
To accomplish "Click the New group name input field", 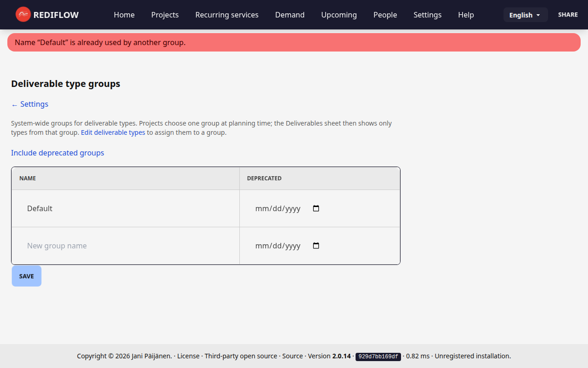I will [x=92, y=246].
